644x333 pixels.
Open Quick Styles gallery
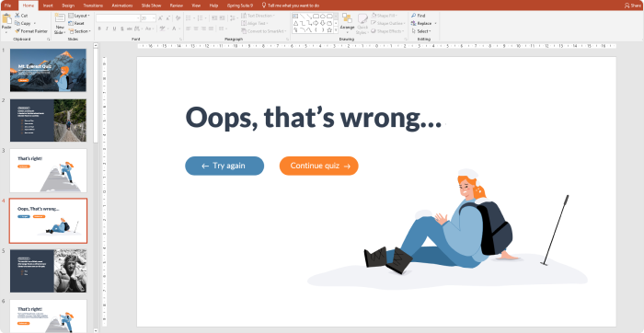(x=362, y=24)
